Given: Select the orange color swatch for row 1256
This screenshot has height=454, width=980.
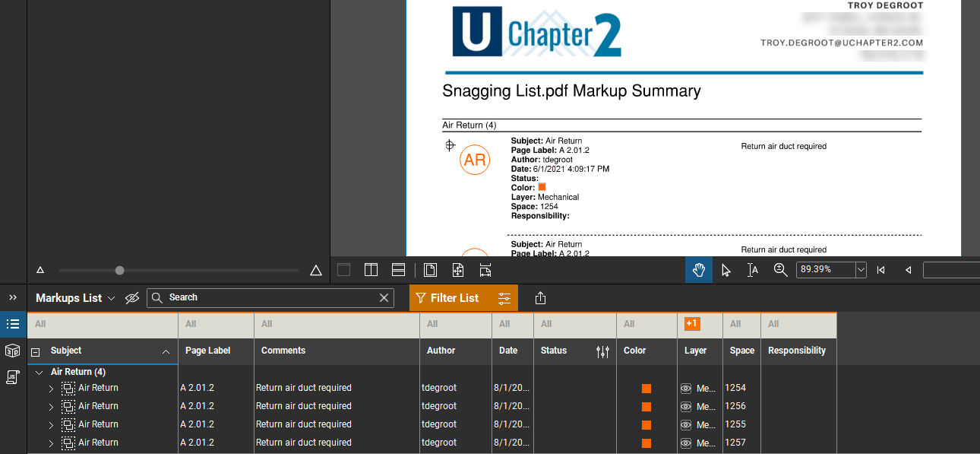Looking at the screenshot, I should pyautogui.click(x=646, y=406).
